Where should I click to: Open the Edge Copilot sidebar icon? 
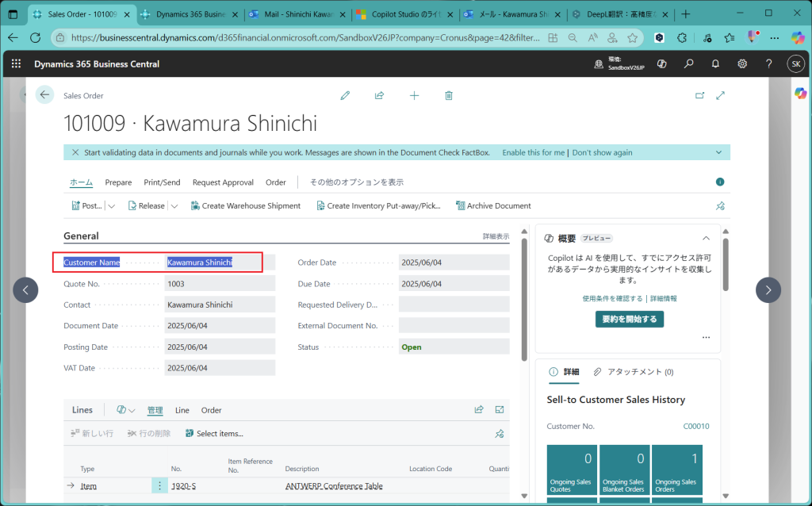798,38
